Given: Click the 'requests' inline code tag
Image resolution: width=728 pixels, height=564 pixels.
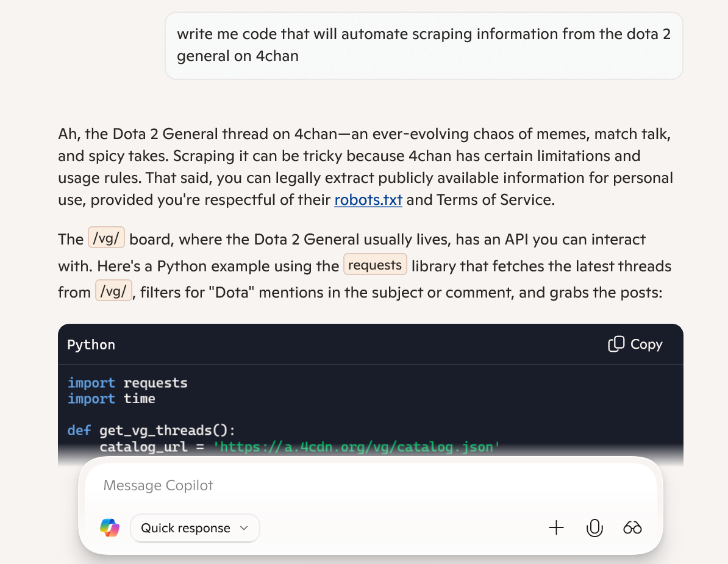Looking at the screenshot, I should pyautogui.click(x=375, y=265).
